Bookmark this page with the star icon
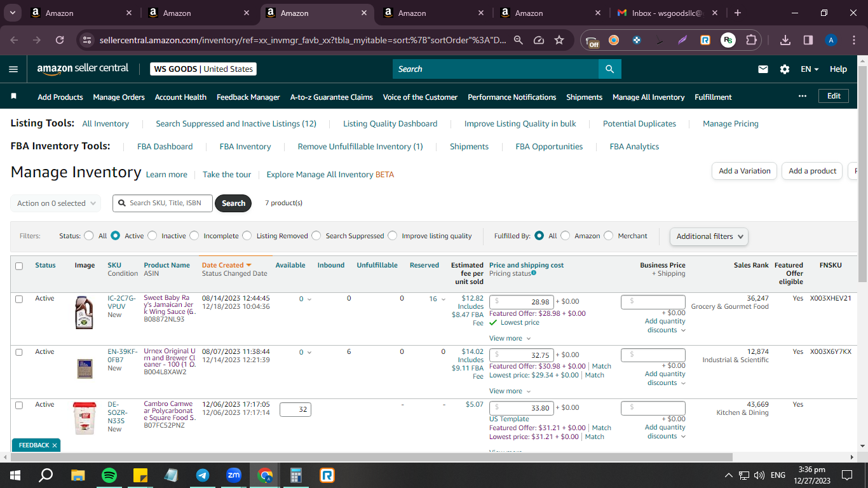 [559, 40]
